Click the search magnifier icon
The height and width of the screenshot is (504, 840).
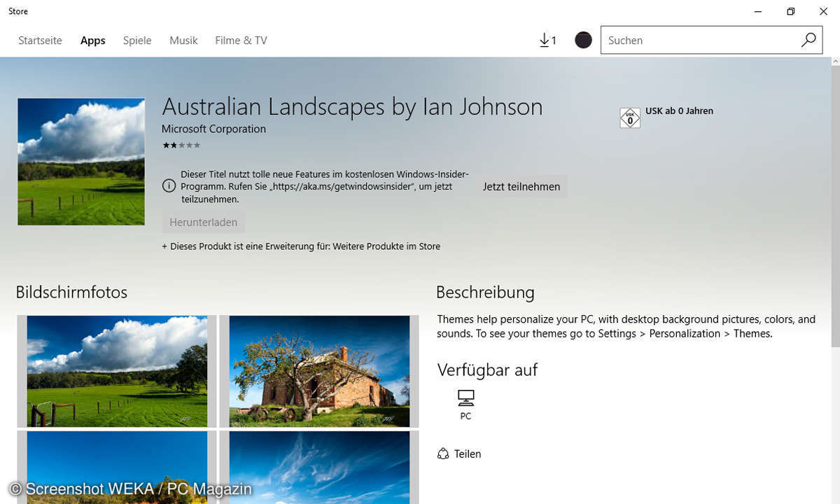[x=808, y=40]
